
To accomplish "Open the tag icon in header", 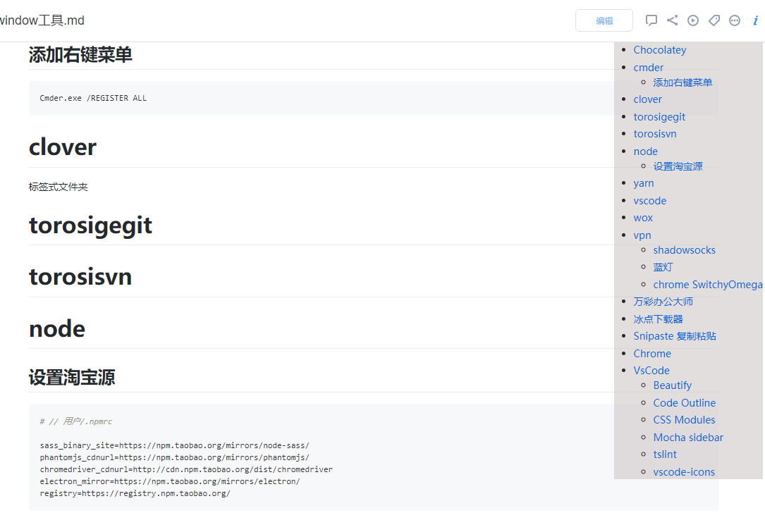I will (x=714, y=20).
